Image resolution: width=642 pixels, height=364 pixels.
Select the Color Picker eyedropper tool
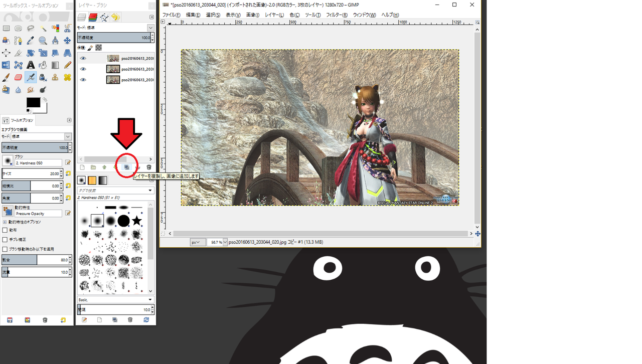pyautogui.click(x=31, y=41)
